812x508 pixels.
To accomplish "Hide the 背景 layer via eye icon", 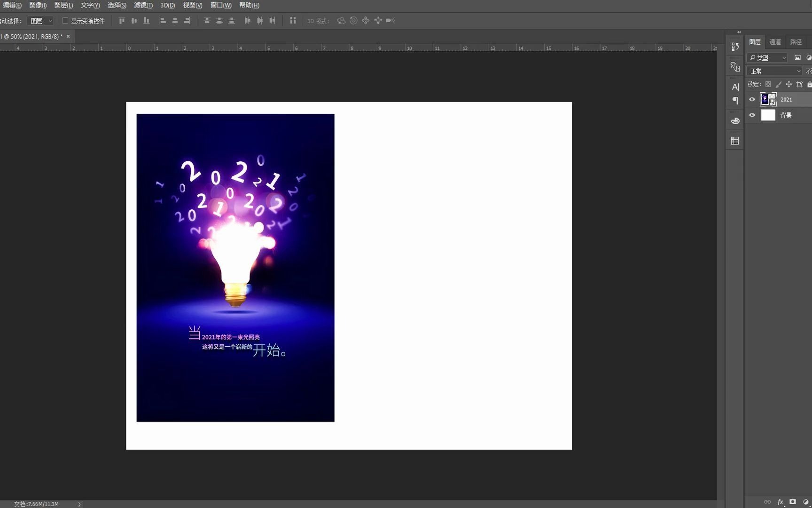I will tap(752, 115).
